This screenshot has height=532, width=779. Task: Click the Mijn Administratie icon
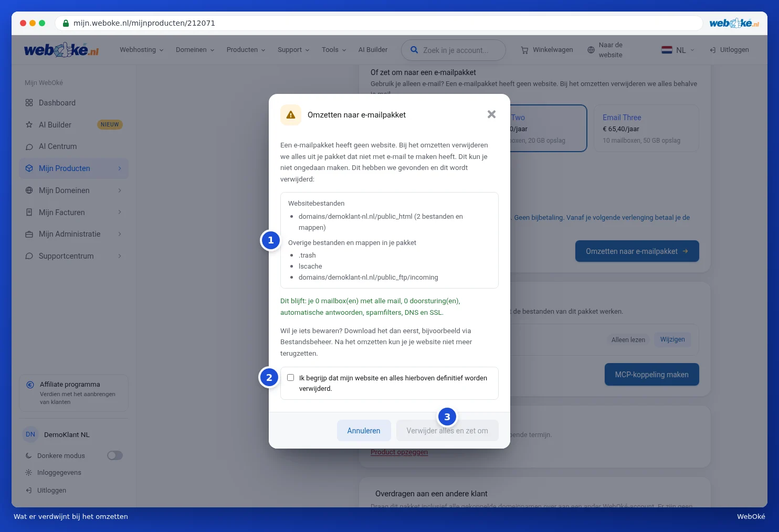[29, 234]
